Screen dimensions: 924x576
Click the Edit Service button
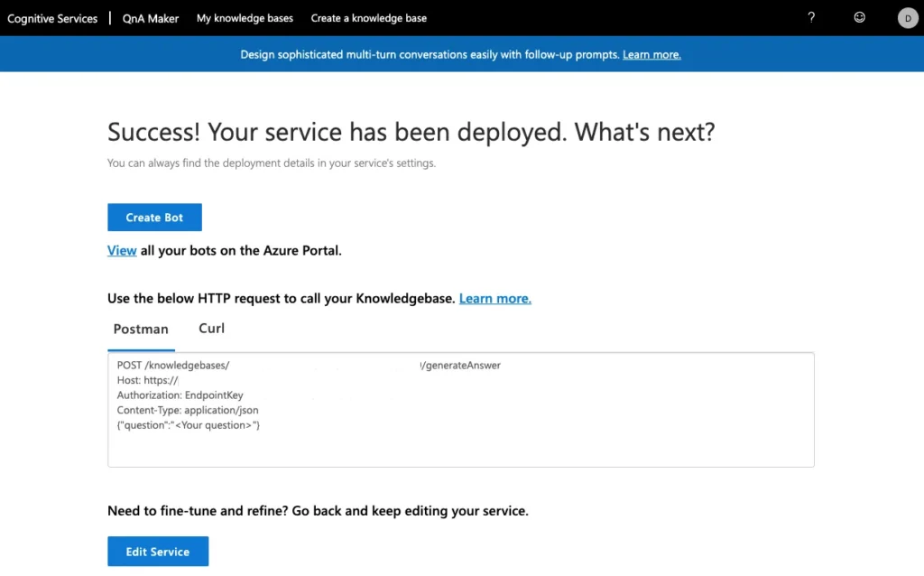[158, 552]
